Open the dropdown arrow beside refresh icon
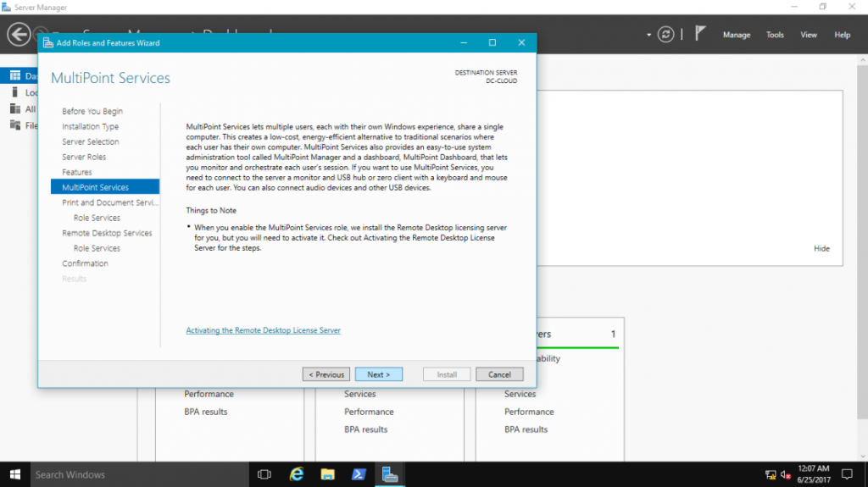The width and height of the screenshot is (868, 487). pos(648,35)
